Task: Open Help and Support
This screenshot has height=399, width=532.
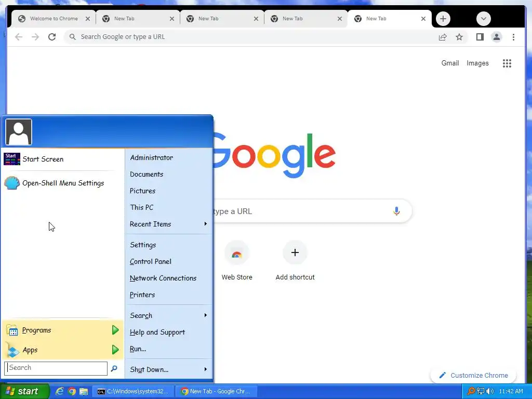Action: tap(169, 332)
